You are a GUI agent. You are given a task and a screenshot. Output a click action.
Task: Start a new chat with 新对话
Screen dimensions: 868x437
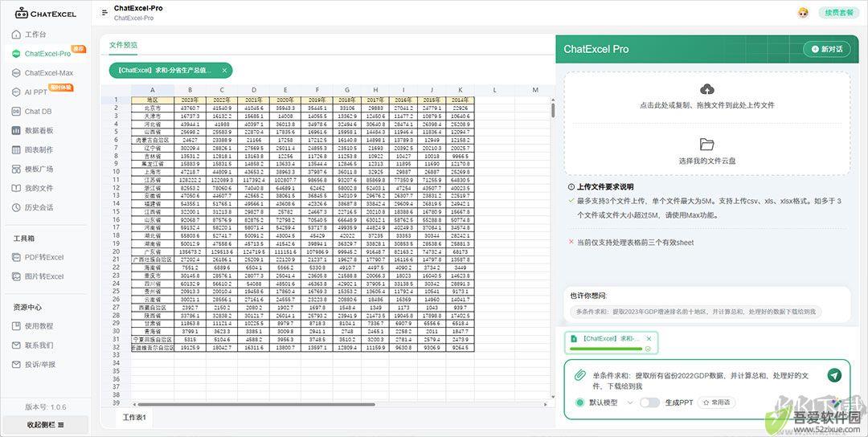(x=827, y=49)
